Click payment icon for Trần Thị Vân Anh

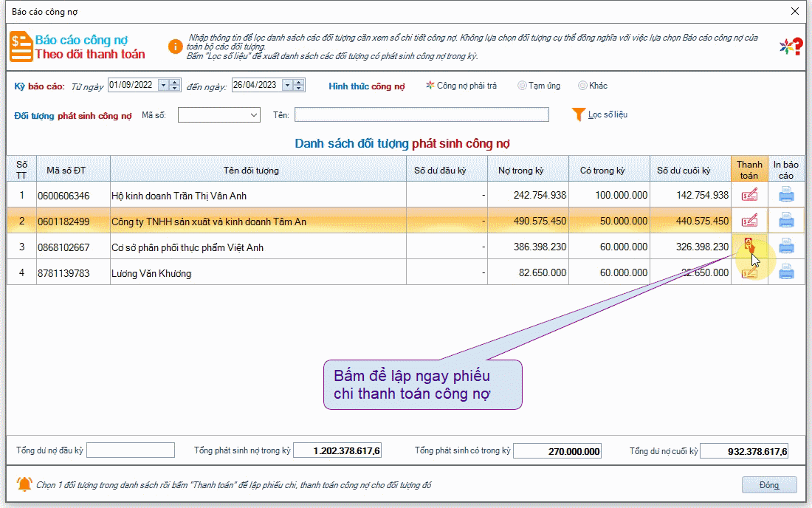coord(749,196)
